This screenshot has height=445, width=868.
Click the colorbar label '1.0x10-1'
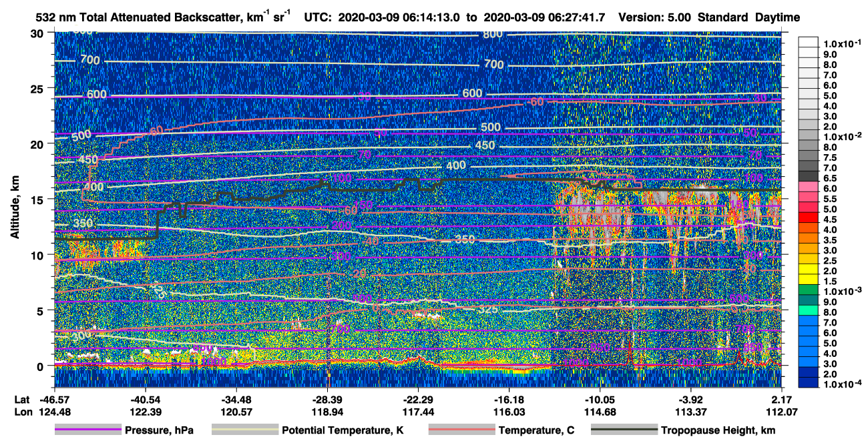tap(841, 43)
